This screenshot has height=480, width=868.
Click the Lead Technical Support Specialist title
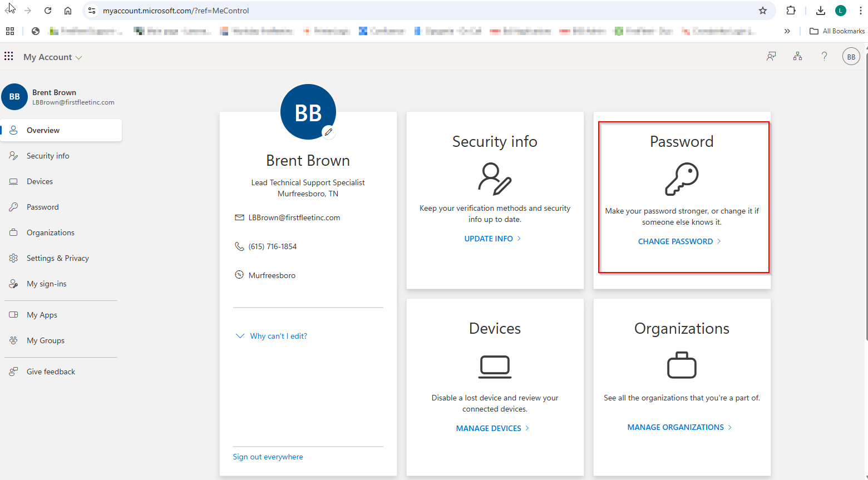(308, 182)
